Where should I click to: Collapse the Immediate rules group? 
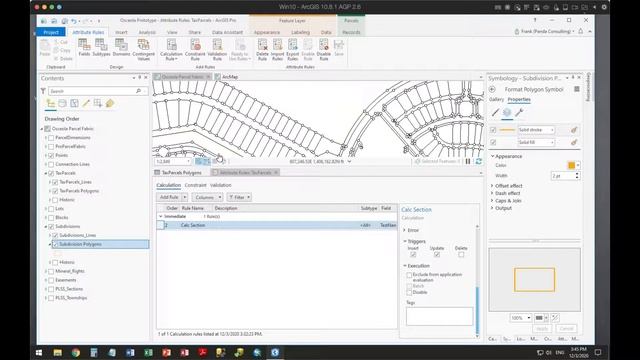(161, 217)
